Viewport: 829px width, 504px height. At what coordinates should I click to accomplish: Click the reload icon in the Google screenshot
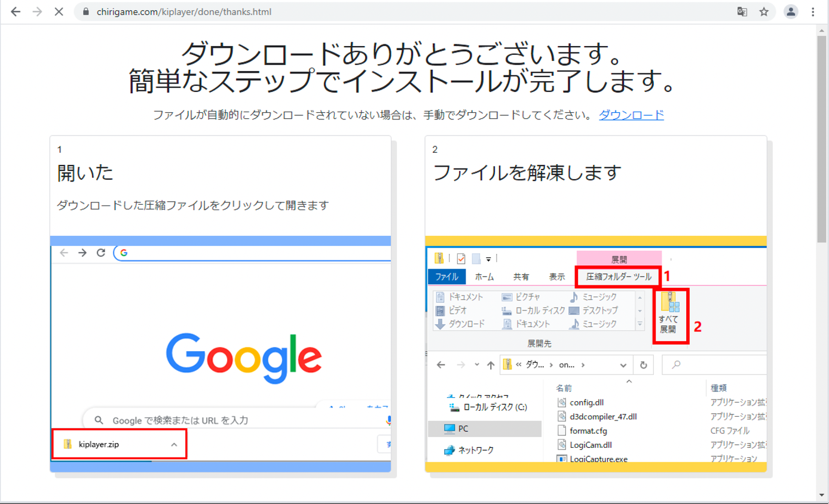point(101,253)
